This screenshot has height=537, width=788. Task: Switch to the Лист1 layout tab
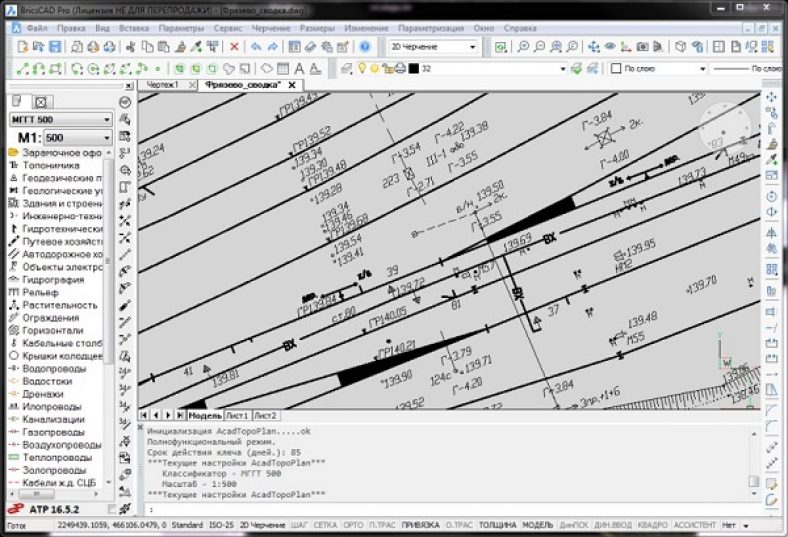pyautogui.click(x=237, y=415)
